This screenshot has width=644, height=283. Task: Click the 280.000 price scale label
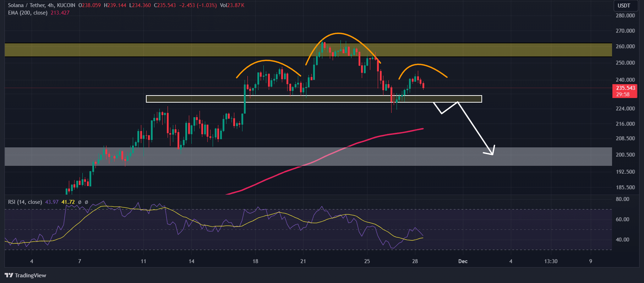tap(625, 16)
